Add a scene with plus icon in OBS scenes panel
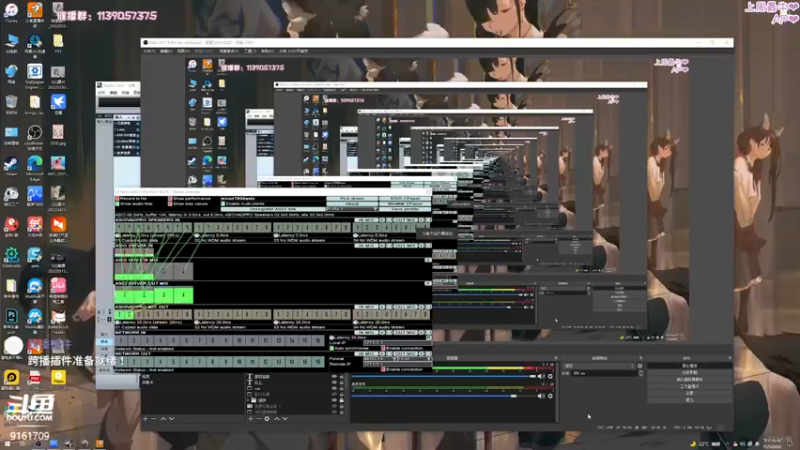800x450 pixels. point(145,418)
